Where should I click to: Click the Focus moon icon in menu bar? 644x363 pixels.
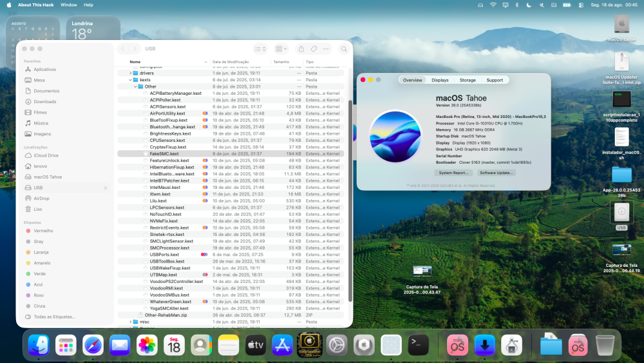pyautogui.click(x=529, y=5)
